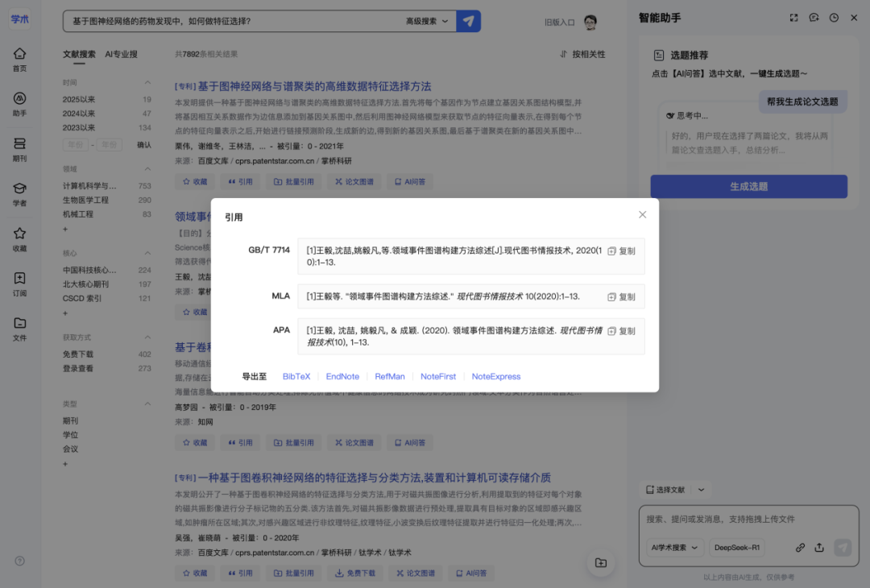
Task: Click 免费下载 on the last result
Action: coord(354,573)
